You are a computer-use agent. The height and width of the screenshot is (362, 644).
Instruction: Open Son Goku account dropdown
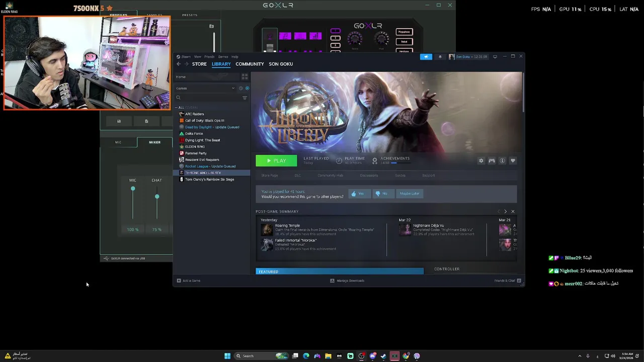pyautogui.click(x=468, y=57)
